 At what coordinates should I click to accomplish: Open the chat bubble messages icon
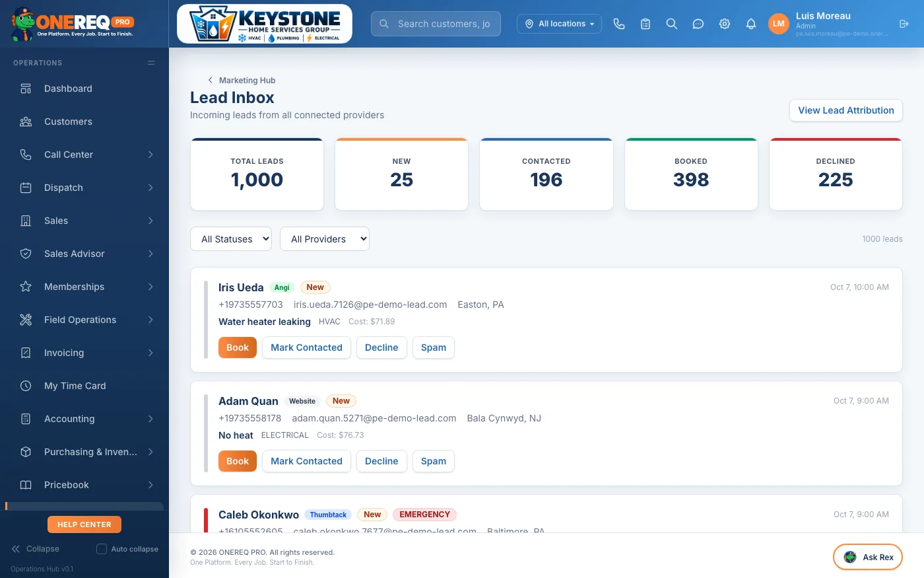pos(698,24)
